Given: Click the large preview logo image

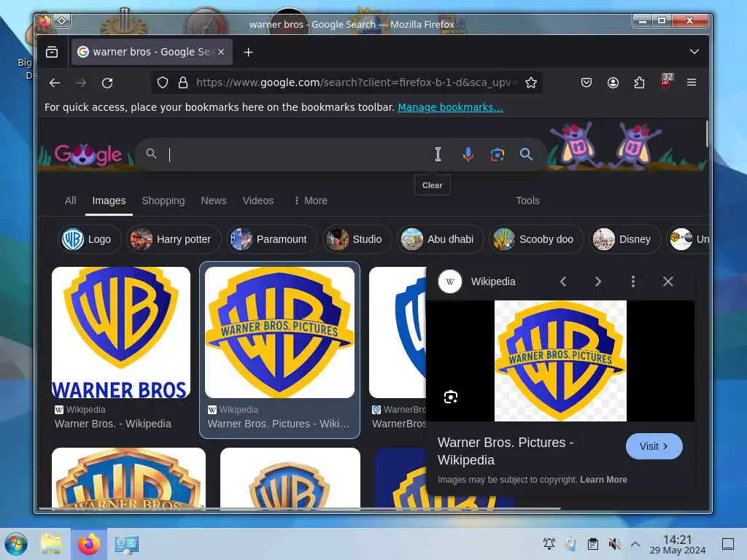Looking at the screenshot, I should pyautogui.click(x=560, y=360).
